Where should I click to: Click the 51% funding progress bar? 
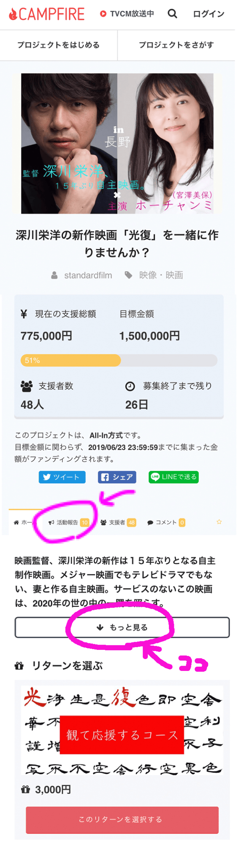click(119, 361)
